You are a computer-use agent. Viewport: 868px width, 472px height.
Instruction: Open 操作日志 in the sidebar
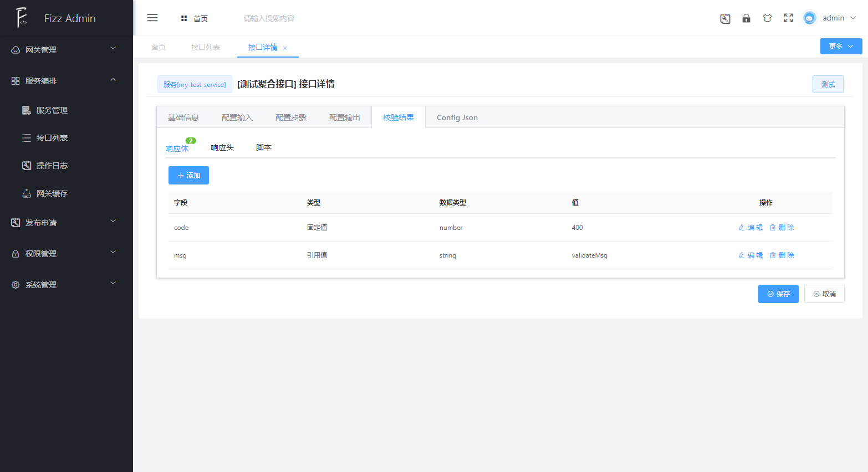coord(67,166)
